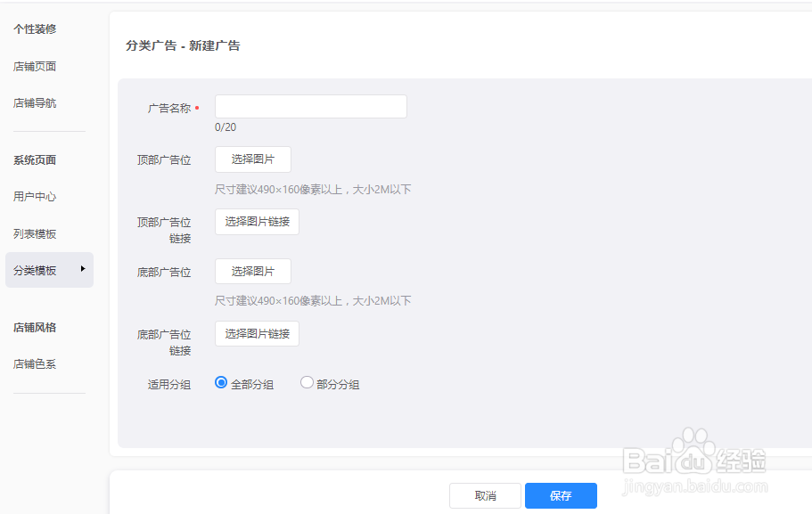Open 店铺页面 in the sidebar
Viewport: 812px width, 514px height.
coord(35,66)
